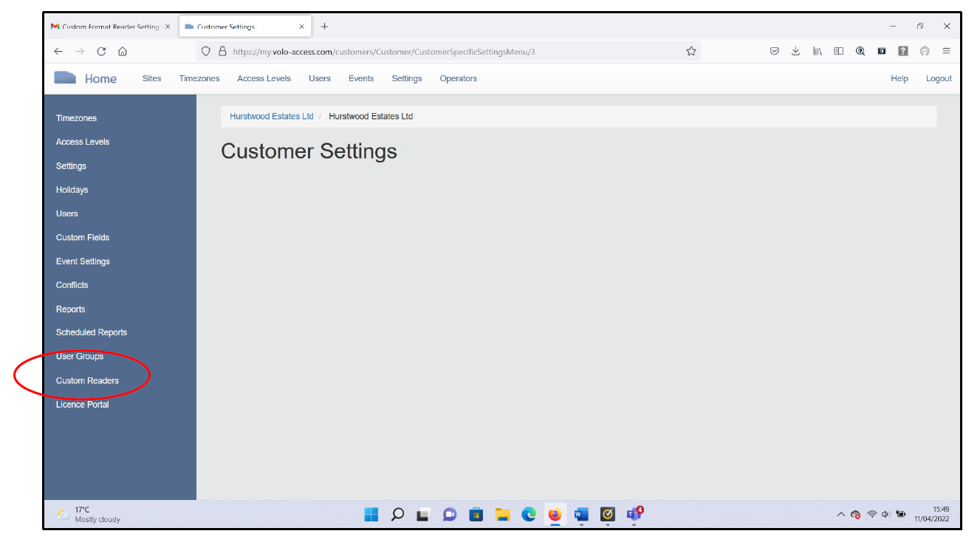Click the first Hurstwood Estates Ltd breadcrumb link
Viewport: 980px width, 545px height.
(271, 117)
